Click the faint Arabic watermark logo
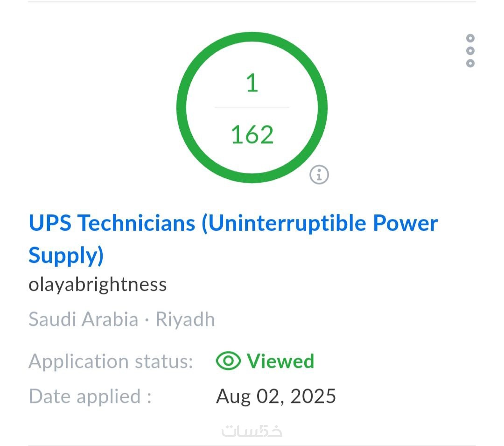This screenshot has width=504, height=446. (252, 430)
